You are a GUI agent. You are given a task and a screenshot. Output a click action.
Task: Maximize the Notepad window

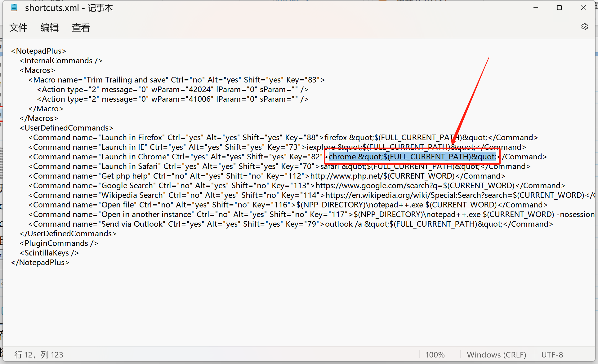pos(560,7)
